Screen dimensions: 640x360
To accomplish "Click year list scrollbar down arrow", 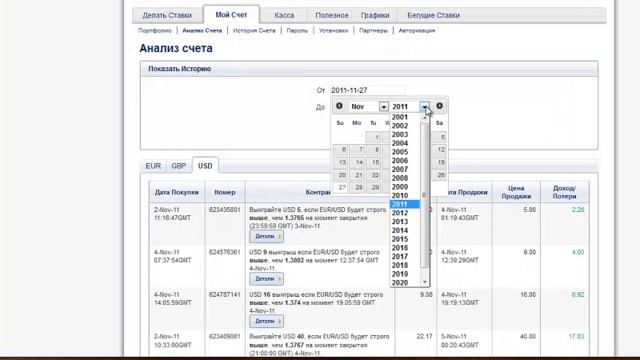I will [425, 282].
